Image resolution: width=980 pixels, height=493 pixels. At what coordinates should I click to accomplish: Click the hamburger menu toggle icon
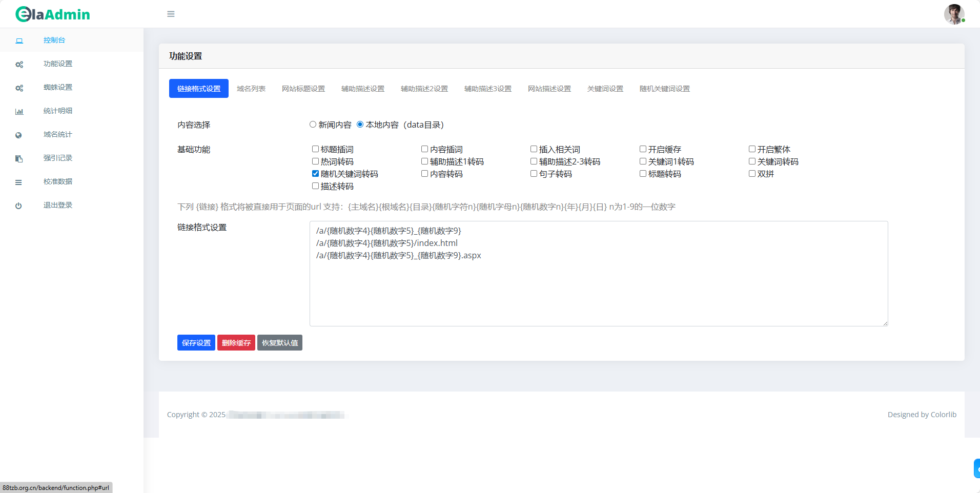pyautogui.click(x=171, y=14)
